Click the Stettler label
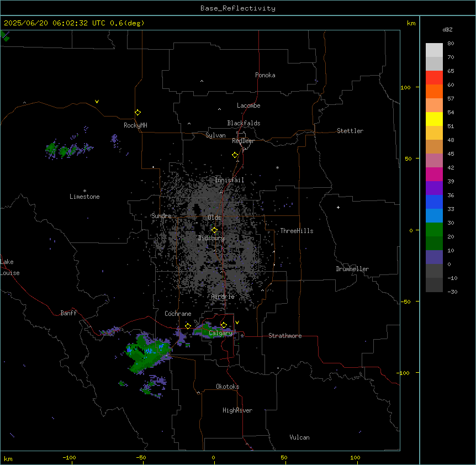 [x=350, y=131]
